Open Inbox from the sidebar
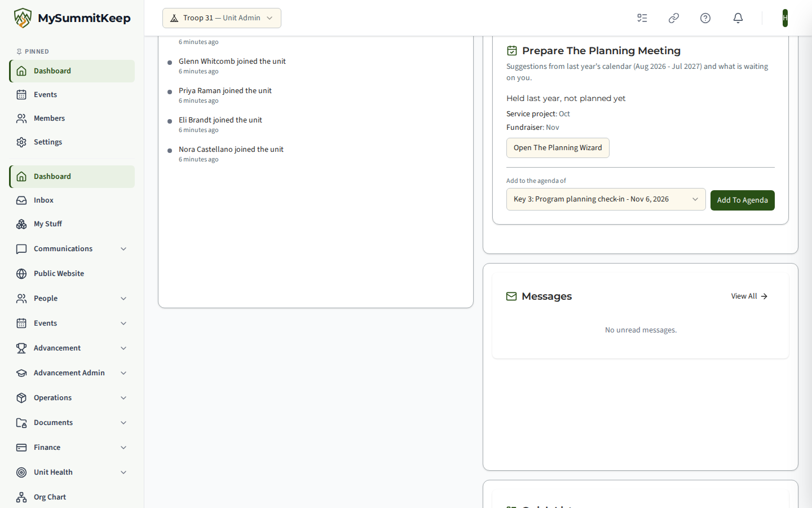The width and height of the screenshot is (812, 508). 72,200
